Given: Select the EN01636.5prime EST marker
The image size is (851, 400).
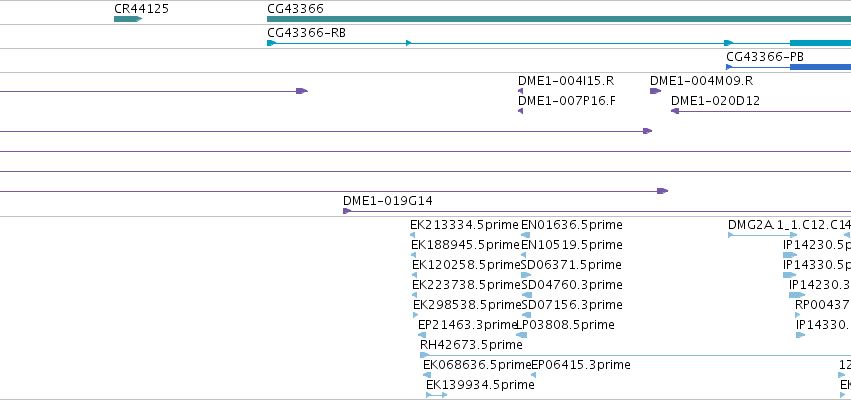Looking at the screenshot, I should pyautogui.click(x=525, y=235).
